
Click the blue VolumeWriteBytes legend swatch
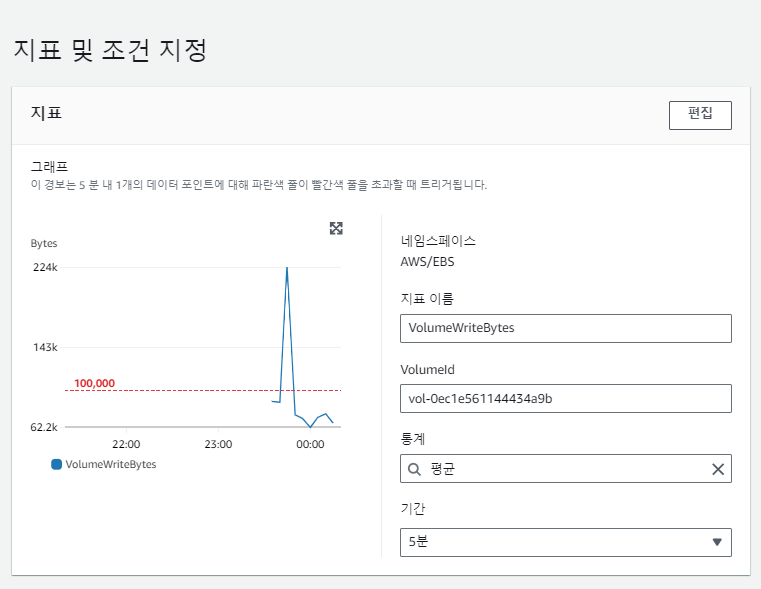point(56,464)
